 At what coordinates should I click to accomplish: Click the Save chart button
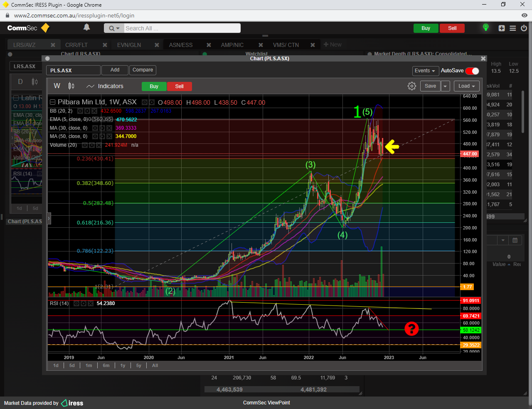430,86
